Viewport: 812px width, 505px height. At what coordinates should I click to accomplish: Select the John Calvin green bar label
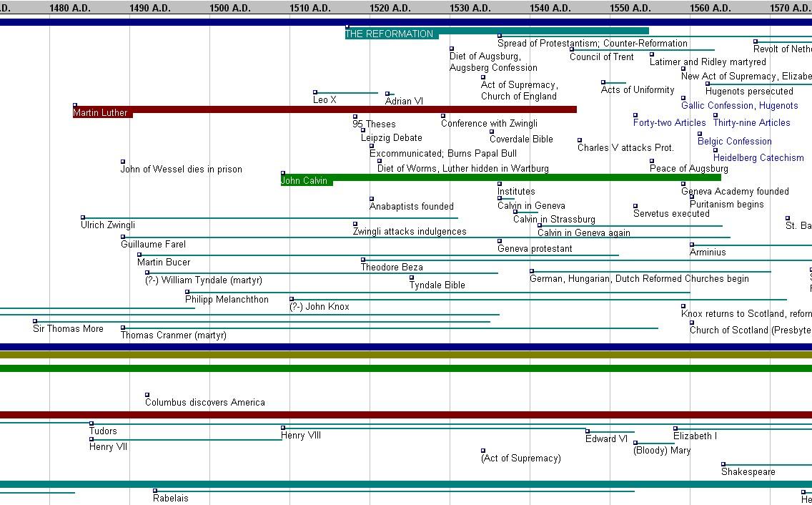304,180
